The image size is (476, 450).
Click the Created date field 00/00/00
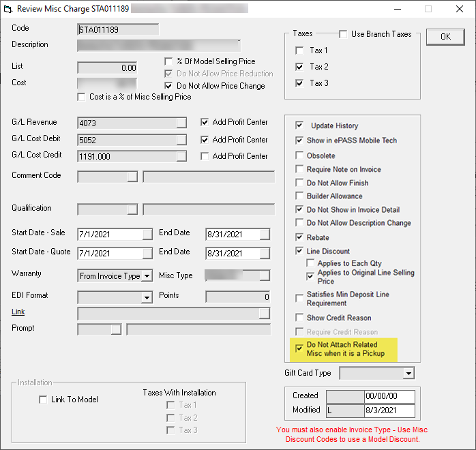[389, 396]
